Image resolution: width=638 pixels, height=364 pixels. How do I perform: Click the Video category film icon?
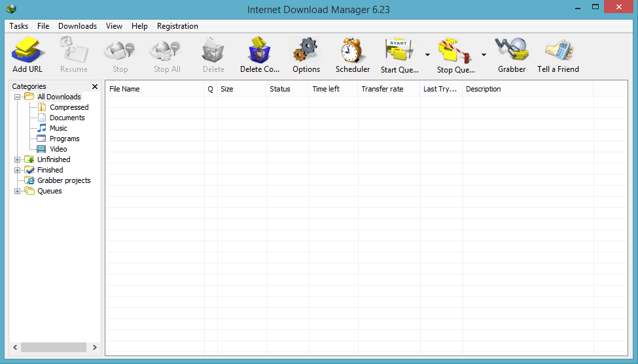pyautogui.click(x=41, y=149)
